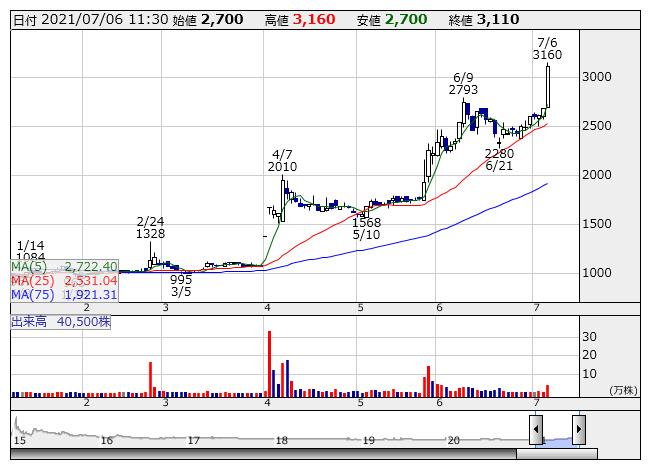The image size is (653, 470).
Task: Click the 3000 price axis label
Action: (597, 77)
